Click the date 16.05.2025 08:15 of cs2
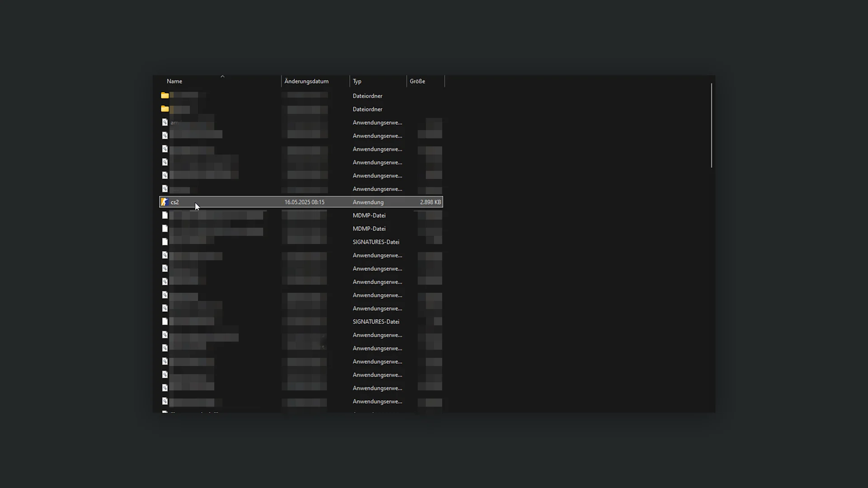The height and width of the screenshot is (488, 868). (x=304, y=202)
